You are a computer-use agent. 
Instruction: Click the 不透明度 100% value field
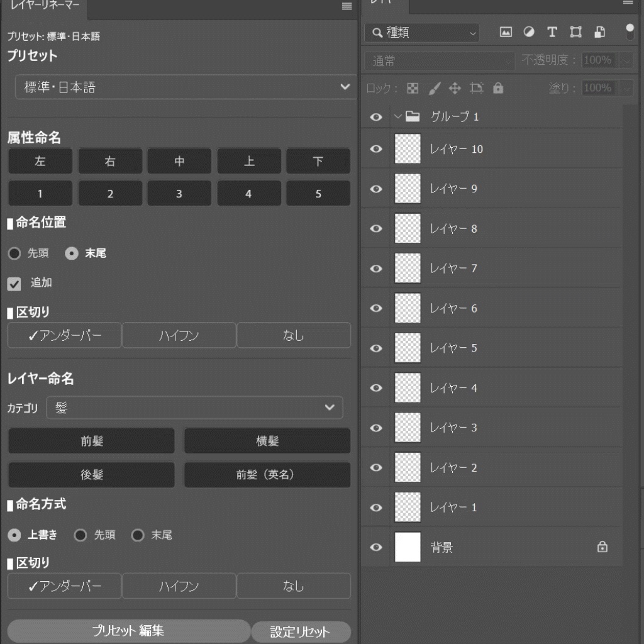click(599, 60)
